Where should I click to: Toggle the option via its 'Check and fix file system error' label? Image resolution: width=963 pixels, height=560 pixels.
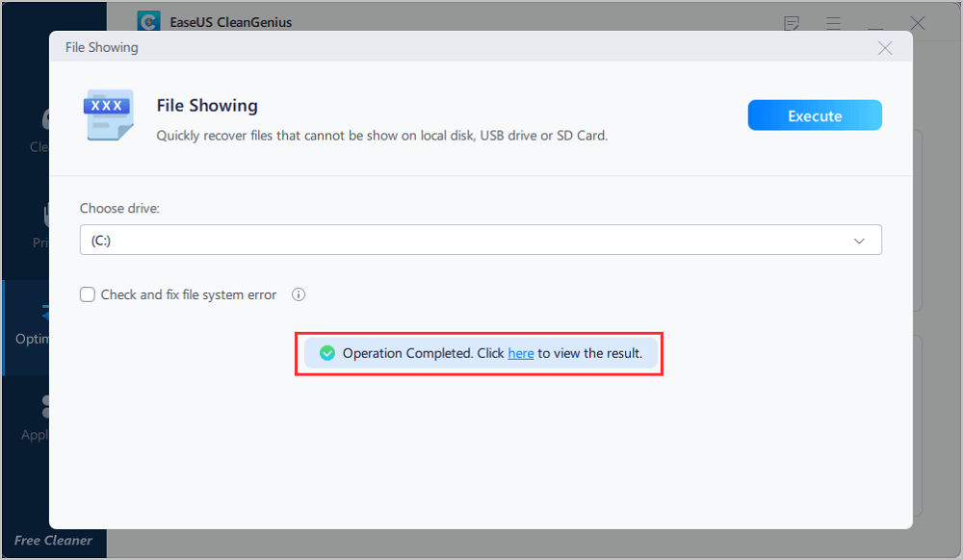coord(189,295)
